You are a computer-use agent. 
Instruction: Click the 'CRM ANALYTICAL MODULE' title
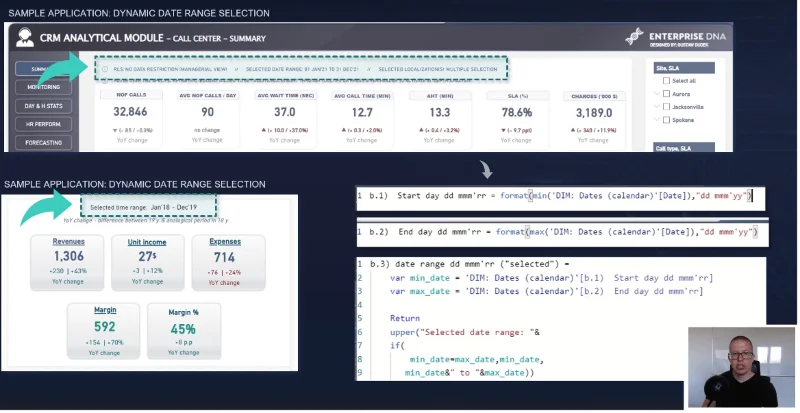point(102,38)
